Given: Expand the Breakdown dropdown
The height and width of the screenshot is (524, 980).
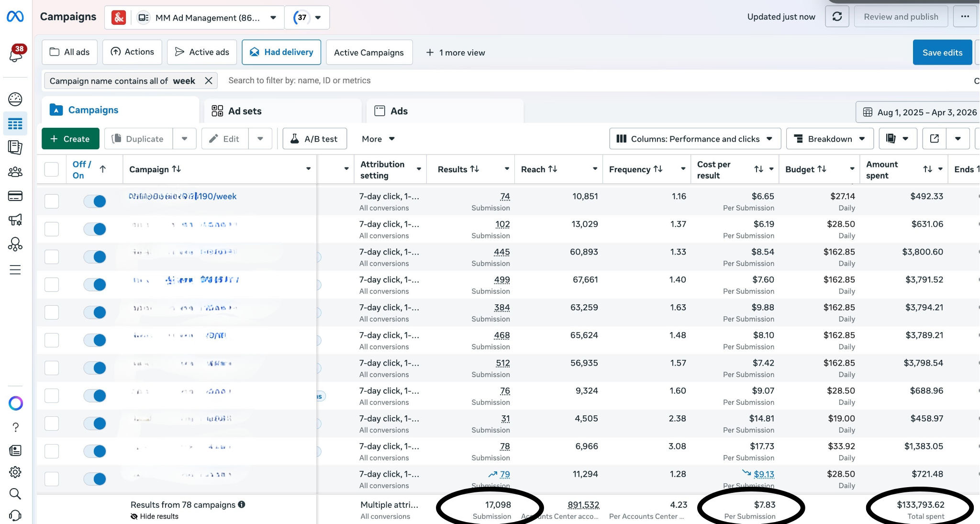Looking at the screenshot, I should click(x=829, y=139).
